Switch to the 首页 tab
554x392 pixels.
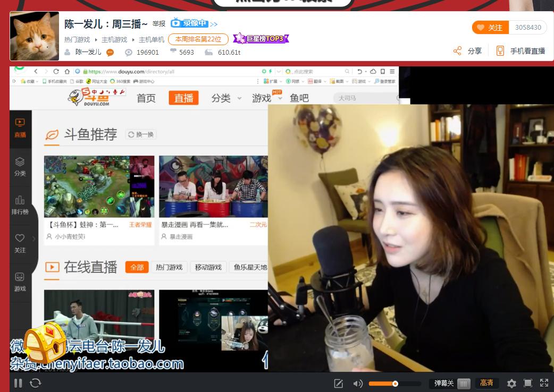coord(145,98)
